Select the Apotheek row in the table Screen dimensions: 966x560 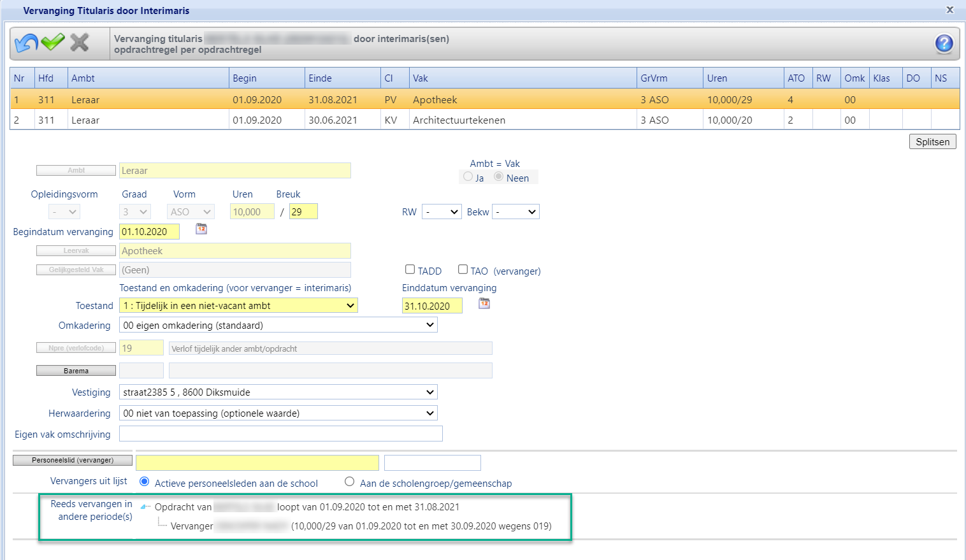(x=485, y=99)
